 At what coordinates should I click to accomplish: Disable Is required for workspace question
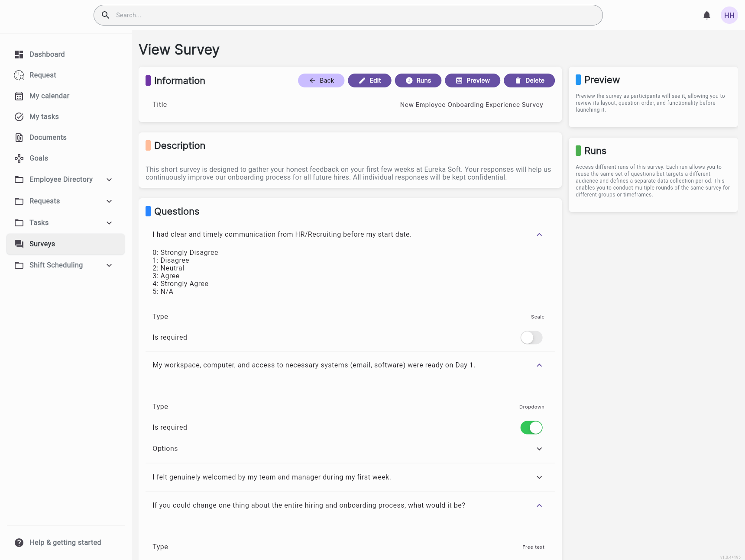coord(531,428)
